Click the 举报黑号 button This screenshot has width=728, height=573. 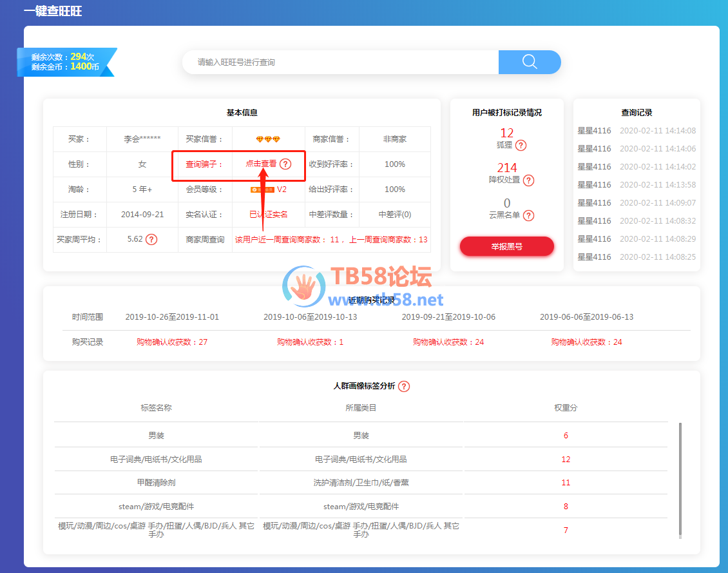(506, 246)
